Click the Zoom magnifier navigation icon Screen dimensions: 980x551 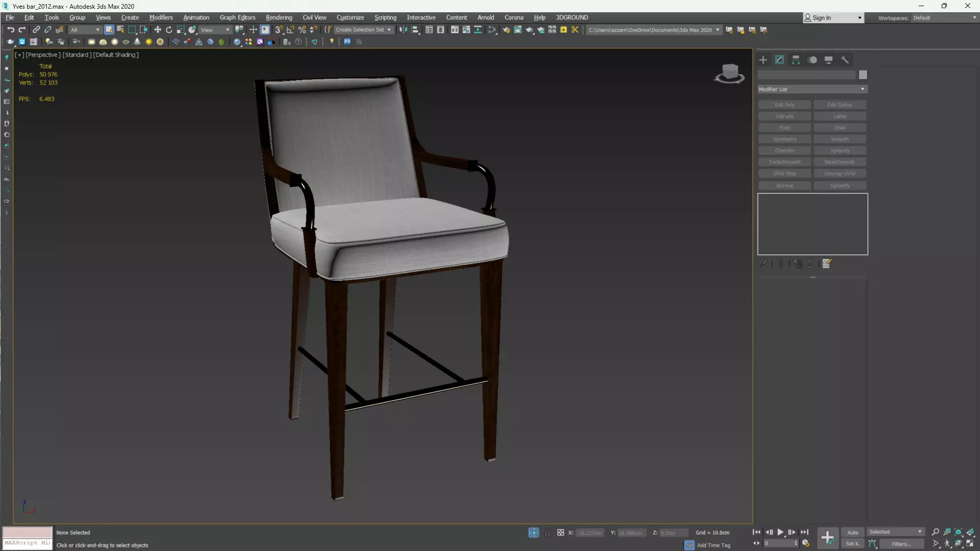(936, 532)
